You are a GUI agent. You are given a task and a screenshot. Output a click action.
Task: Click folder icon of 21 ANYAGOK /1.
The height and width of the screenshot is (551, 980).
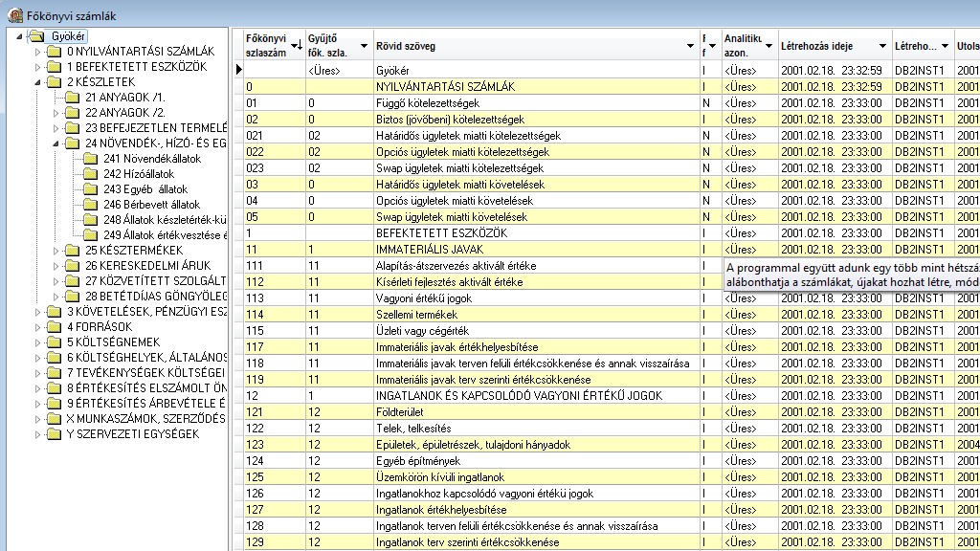click(73, 98)
